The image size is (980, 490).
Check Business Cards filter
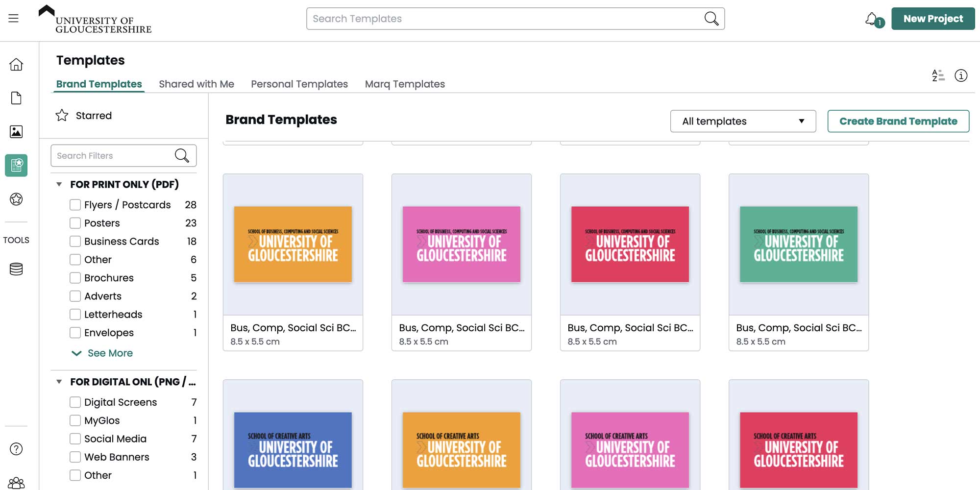(x=75, y=241)
